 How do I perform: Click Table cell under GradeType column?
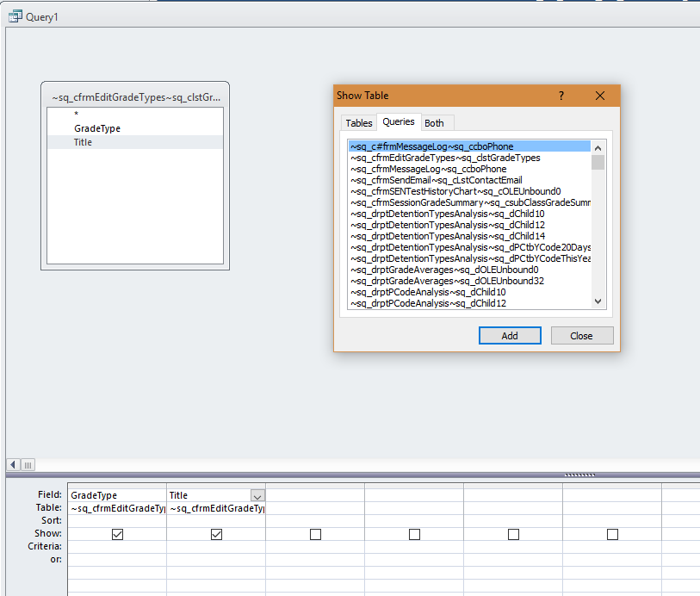(117, 508)
